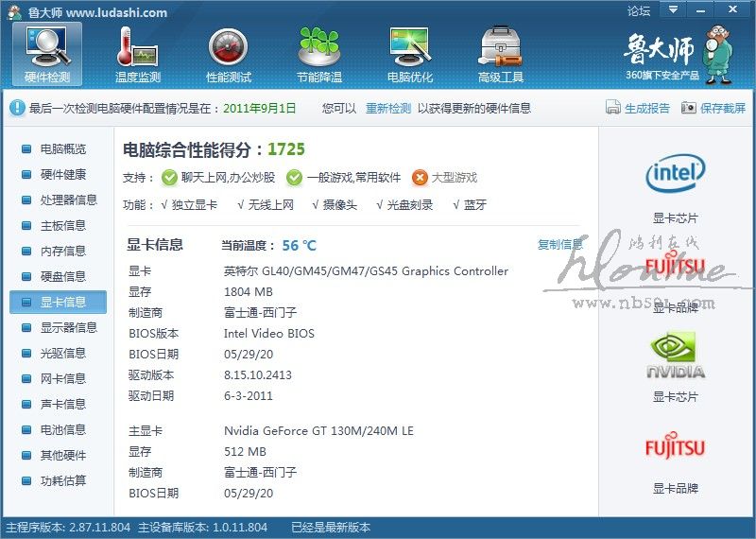Click 生成报告 link text

click(647, 108)
